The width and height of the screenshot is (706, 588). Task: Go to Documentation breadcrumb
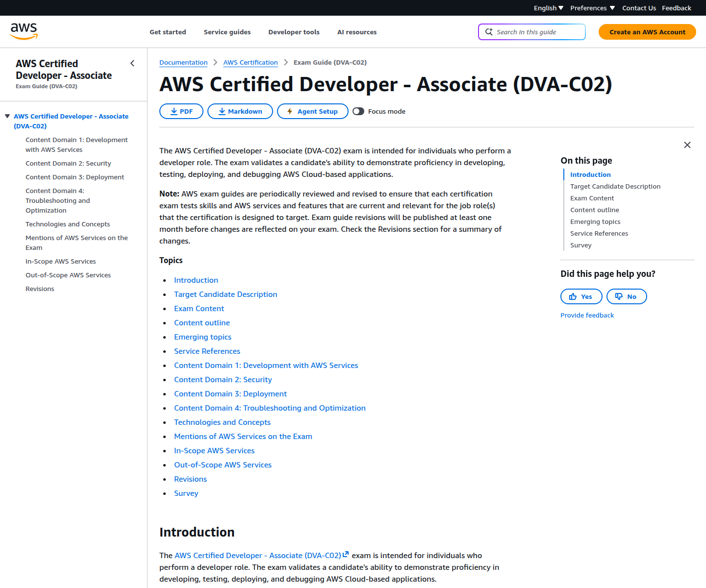pos(183,62)
